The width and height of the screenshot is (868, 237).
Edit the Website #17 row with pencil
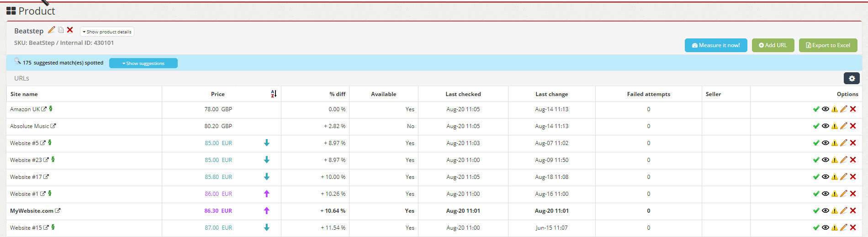tap(844, 177)
